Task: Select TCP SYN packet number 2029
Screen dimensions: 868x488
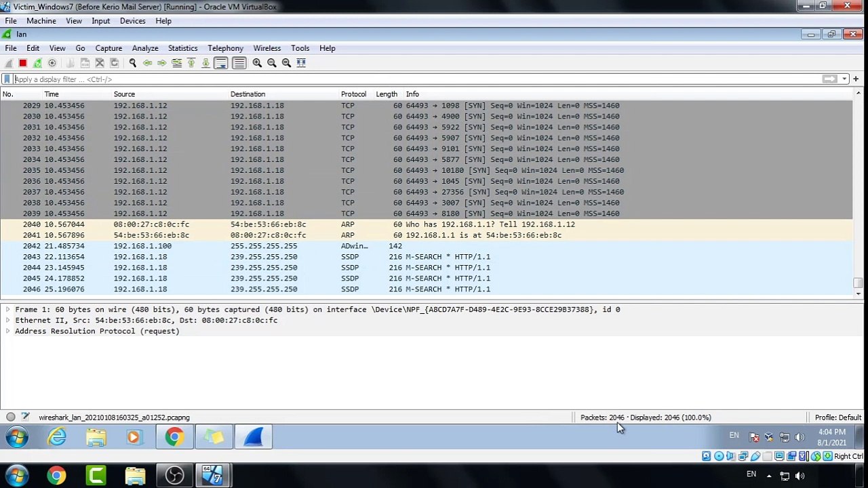Action: click(426, 106)
